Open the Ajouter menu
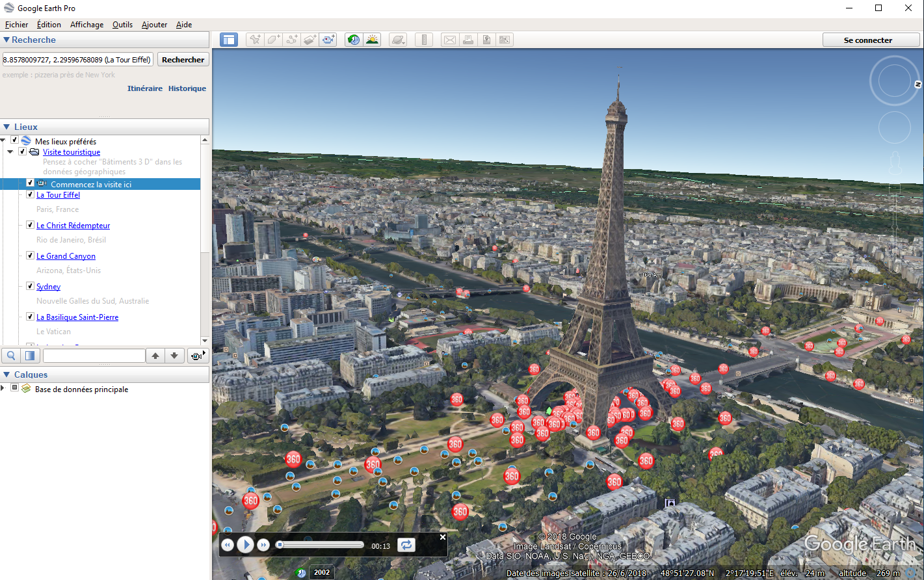924x580 pixels. tap(154, 25)
